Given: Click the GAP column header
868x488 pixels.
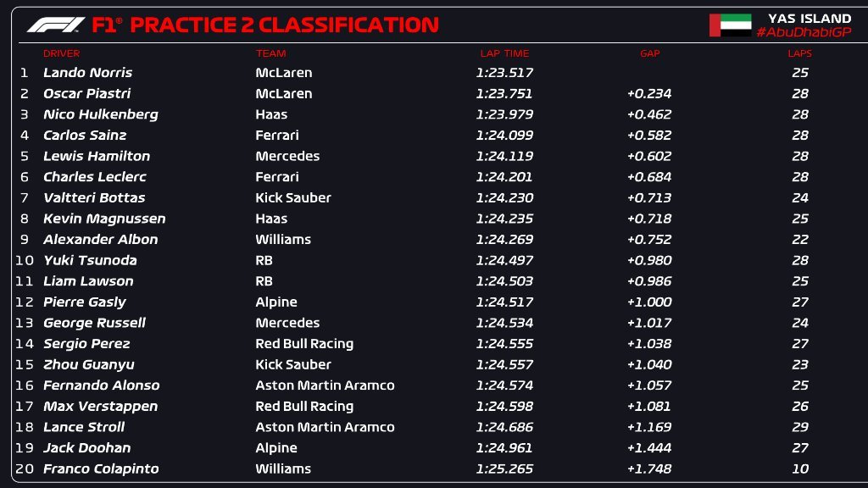Looking at the screenshot, I should (649, 53).
